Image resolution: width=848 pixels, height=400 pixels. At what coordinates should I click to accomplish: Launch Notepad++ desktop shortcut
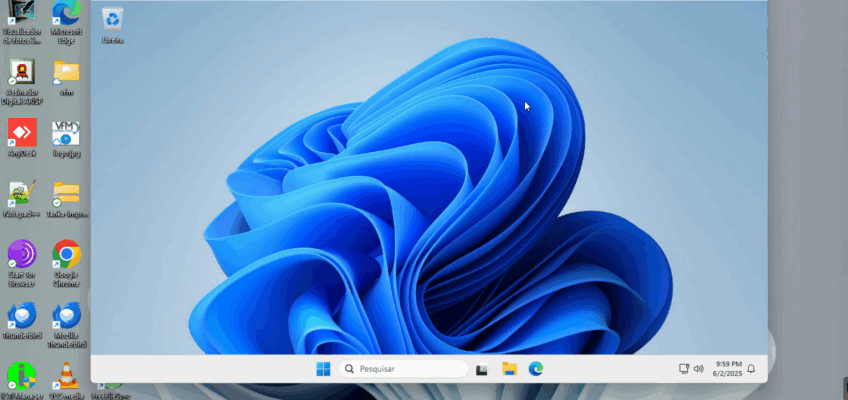click(x=22, y=198)
